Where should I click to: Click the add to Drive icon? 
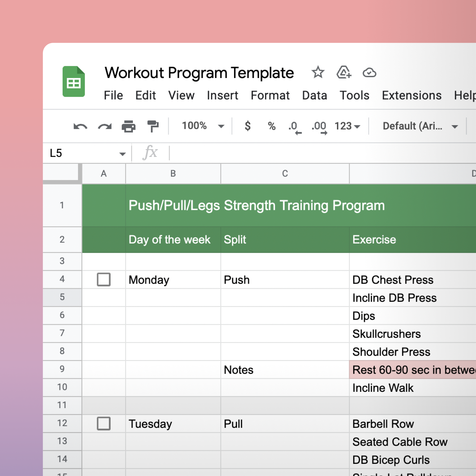(x=344, y=73)
